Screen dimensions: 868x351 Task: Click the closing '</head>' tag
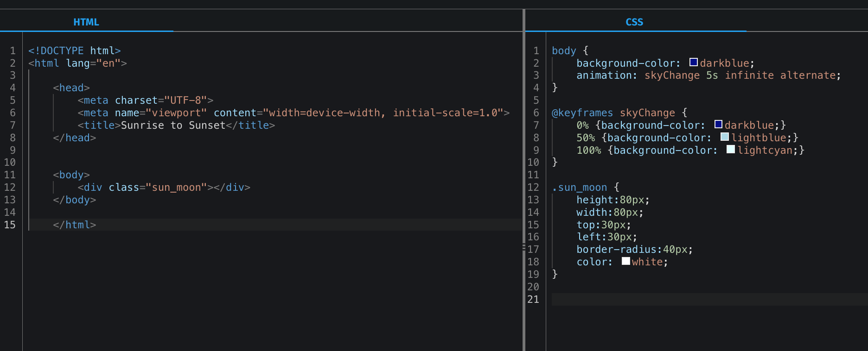pos(75,138)
